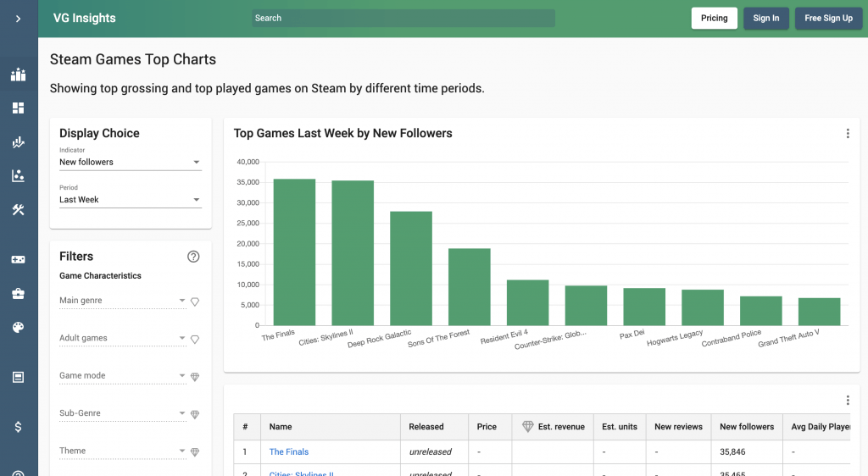Click the Counter-Strike chart bar
The image size is (868, 476).
[587, 306]
